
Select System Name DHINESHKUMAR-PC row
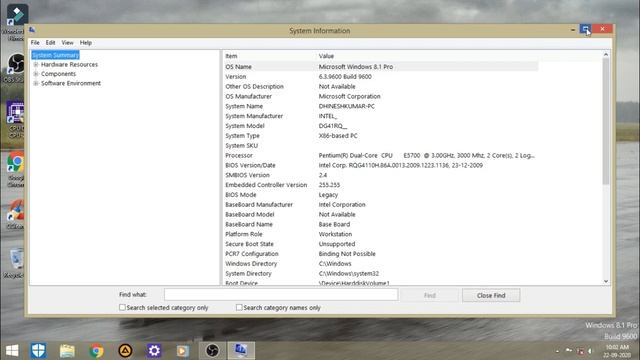[x=381, y=106]
